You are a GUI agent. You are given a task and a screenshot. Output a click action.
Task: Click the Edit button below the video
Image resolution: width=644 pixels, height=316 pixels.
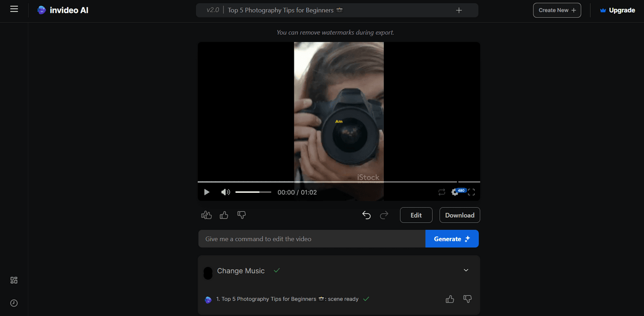tap(416, 215)
